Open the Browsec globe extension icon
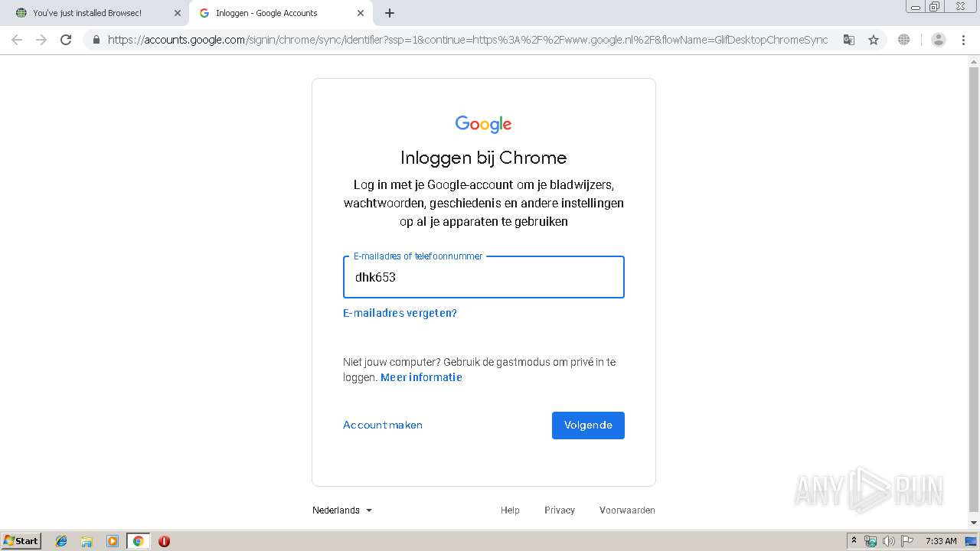Image resolution: width=980 pixels, height=551 pixels. [904, 40]
